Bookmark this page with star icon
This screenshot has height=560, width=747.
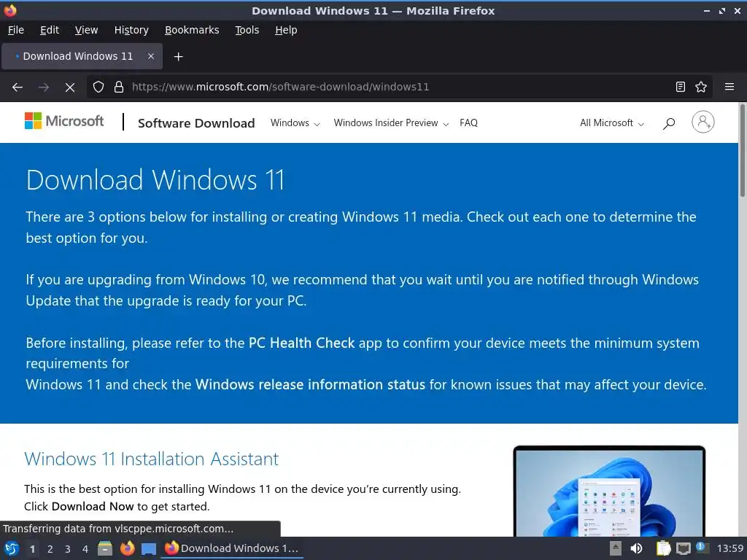[x=701, y=87]
